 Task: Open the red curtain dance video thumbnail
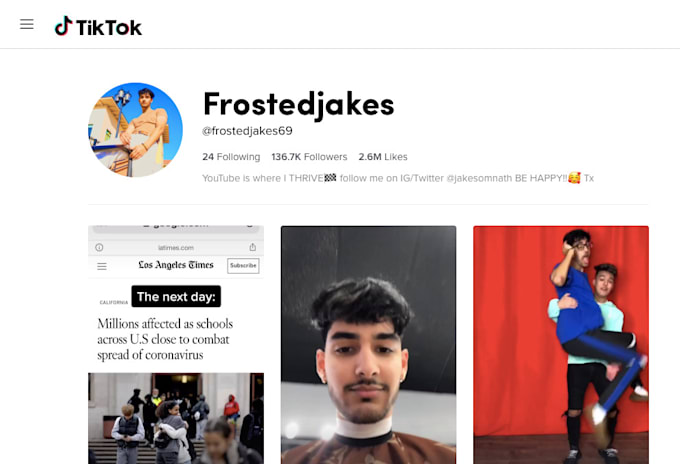click(x=561, y=345)
